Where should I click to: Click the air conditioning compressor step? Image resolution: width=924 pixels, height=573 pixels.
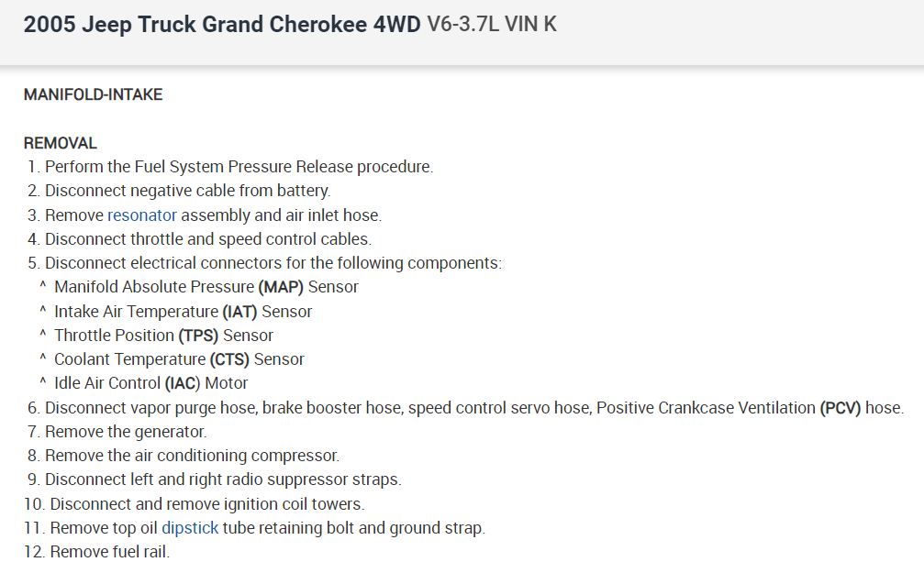(x=192, y=456)
